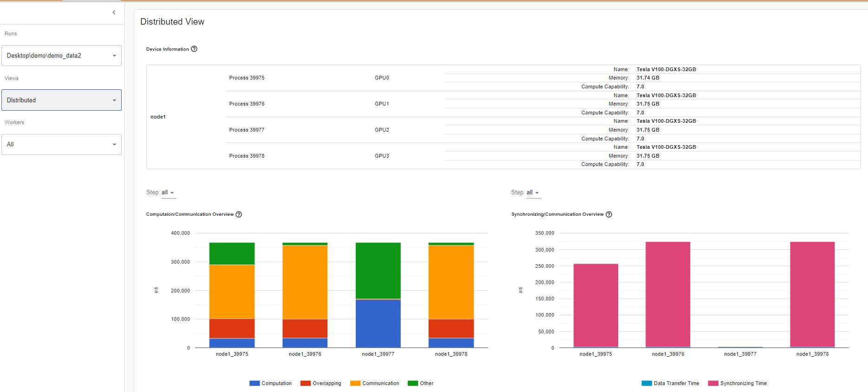Toggle the Data Transfer Time legend entry
Image resolution: width=868 pixels, height=392 pixels.
[x=670, y=383]
